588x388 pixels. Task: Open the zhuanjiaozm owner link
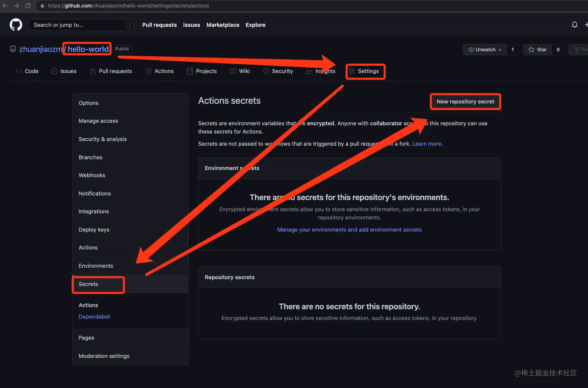[x=40, y=49]
